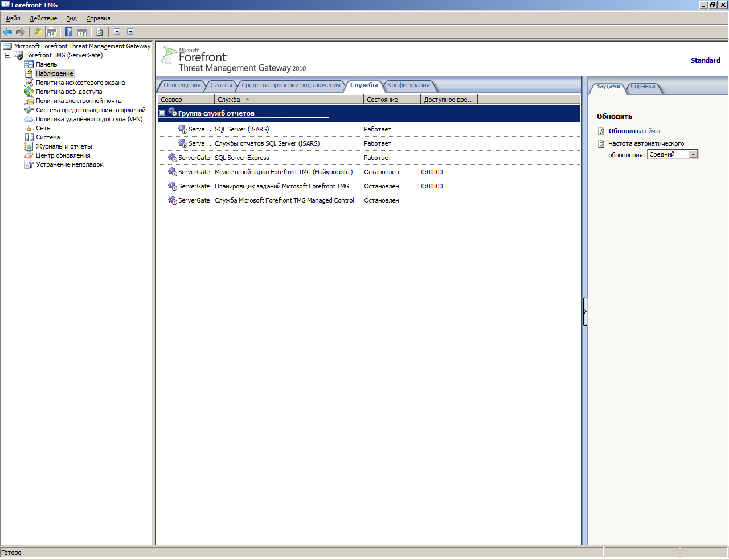Viewport: 729px width, 560px height.
Task: Open the Действие menu
Action: click(43, 18)
